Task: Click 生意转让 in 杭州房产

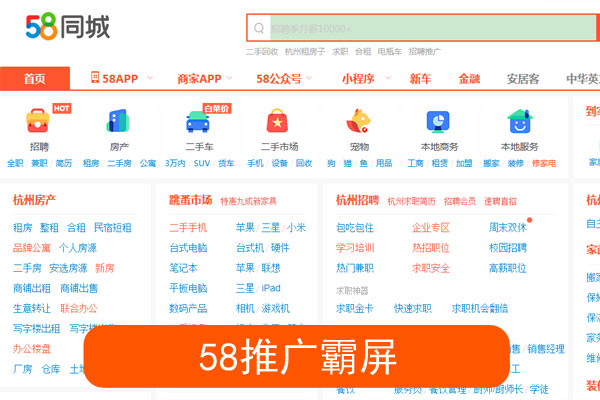Action: pyautogui.click(x=32, y=309)
